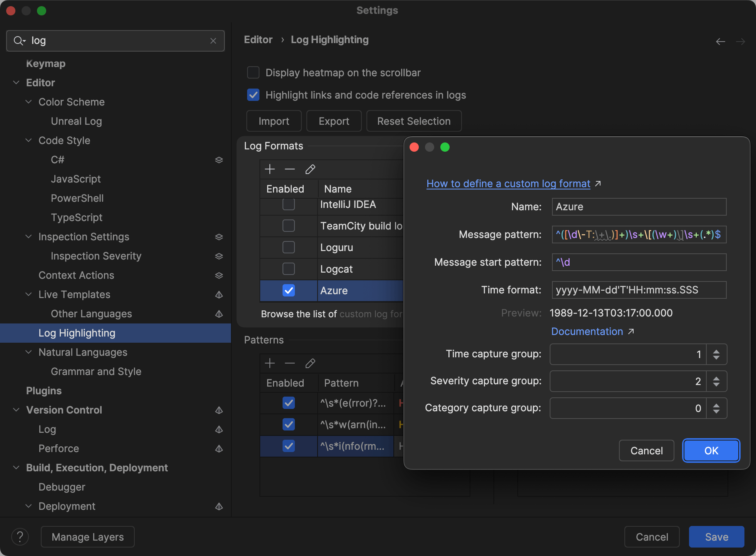Add a new pattern with the plus icon
Screen dimensions: 756x556
[270, 363]
